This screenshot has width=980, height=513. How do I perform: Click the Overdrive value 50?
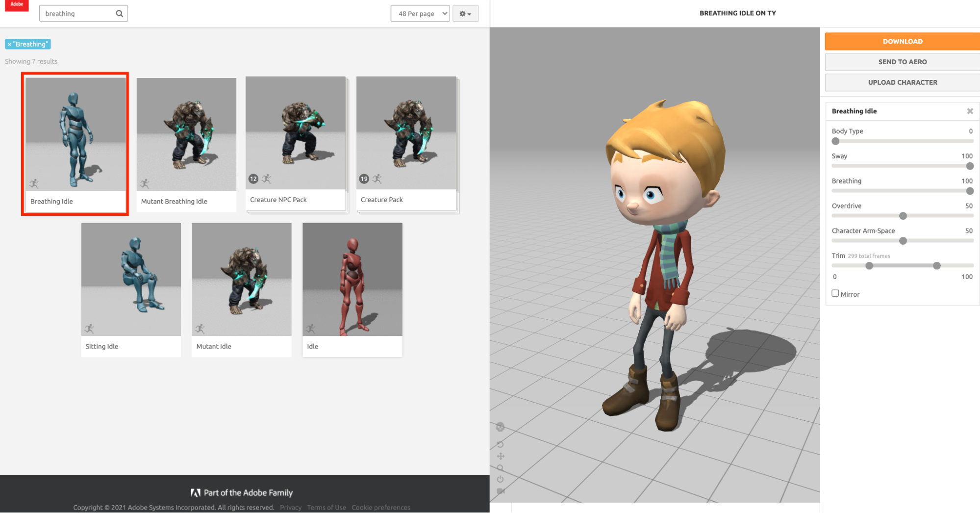(969, 206)
